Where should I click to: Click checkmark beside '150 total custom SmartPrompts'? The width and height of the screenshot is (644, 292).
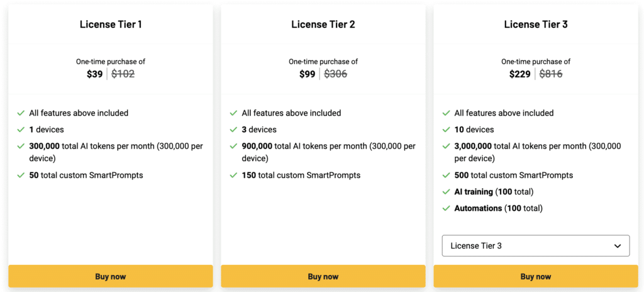tap(233, 175)
